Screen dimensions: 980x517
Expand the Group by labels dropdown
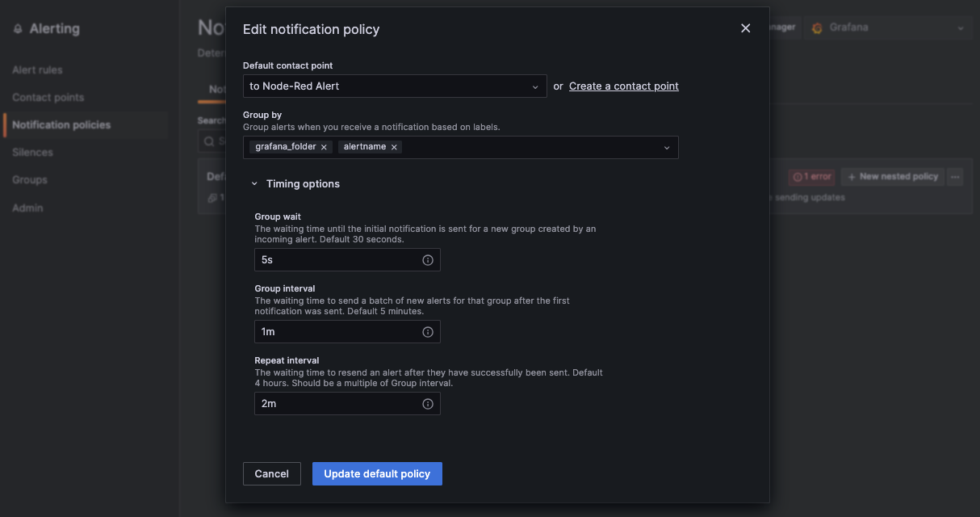pos(667,147)
